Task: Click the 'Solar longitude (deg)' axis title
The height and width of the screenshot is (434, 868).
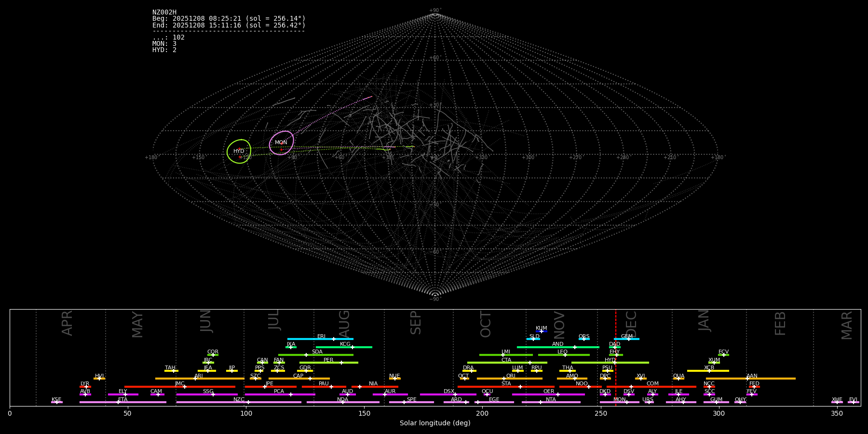Action: [435, 423]
